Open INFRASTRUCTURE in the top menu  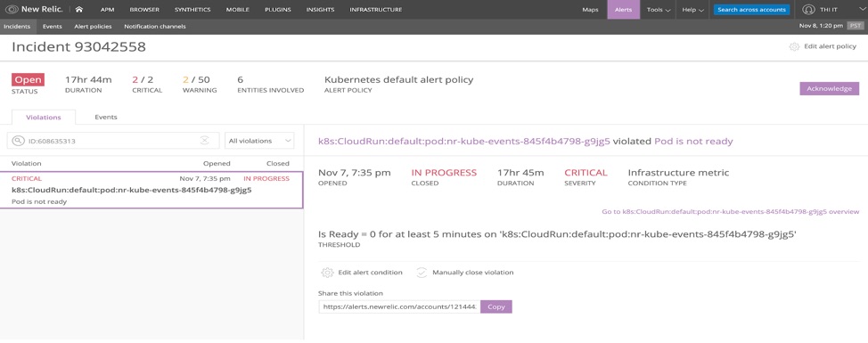click(x=376, y=10)
